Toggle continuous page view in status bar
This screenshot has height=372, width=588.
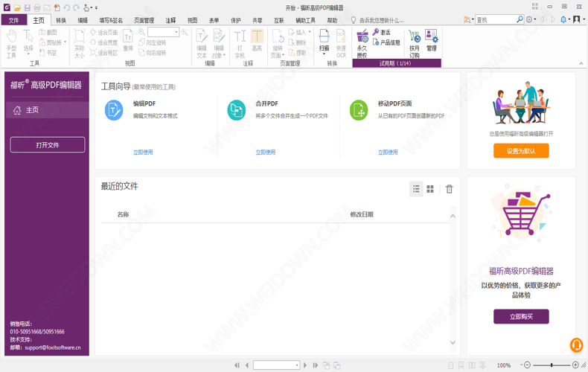coord(461,365)
